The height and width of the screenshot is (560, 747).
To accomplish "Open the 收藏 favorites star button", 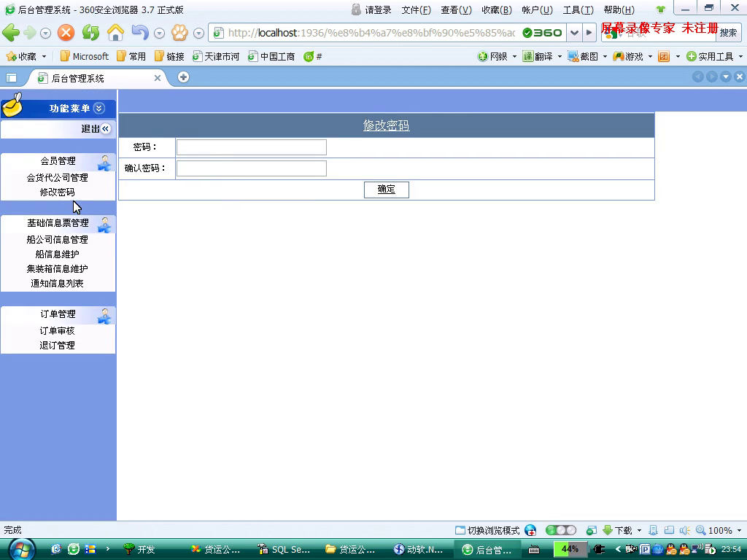I will click(x=21, y=57).
